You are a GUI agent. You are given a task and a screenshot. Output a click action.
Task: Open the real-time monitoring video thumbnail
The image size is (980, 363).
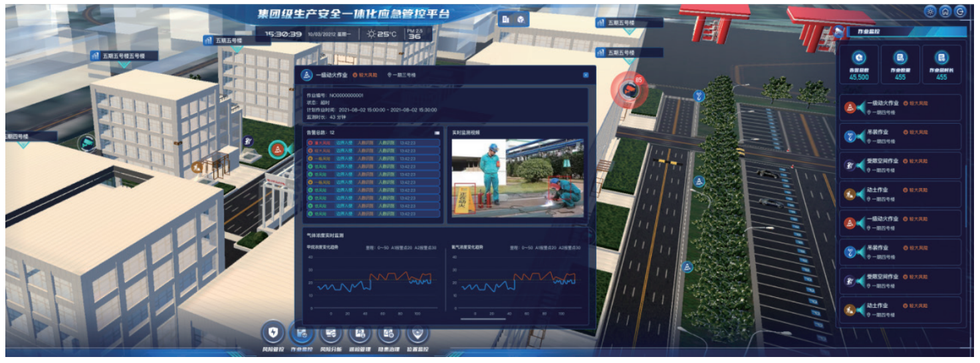coord(517,178)
